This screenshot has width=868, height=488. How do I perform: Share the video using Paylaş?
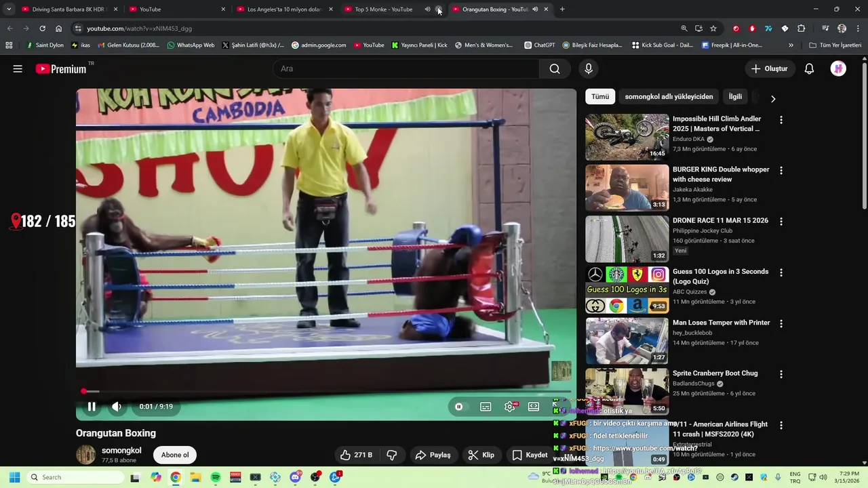tap(433, 455)
